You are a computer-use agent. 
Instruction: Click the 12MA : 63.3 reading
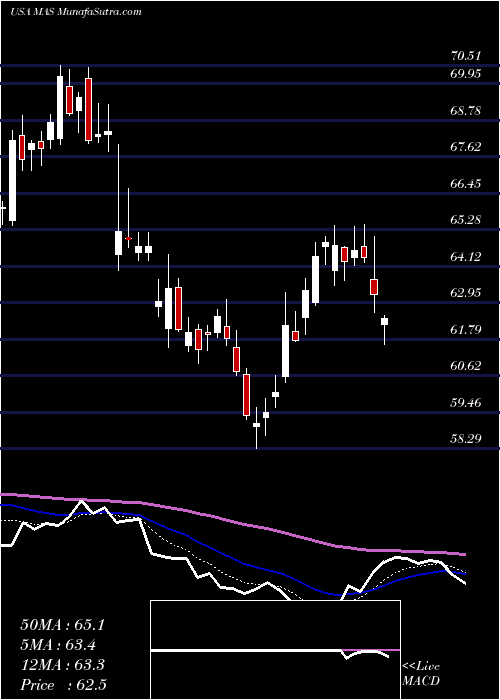[62, 665]
